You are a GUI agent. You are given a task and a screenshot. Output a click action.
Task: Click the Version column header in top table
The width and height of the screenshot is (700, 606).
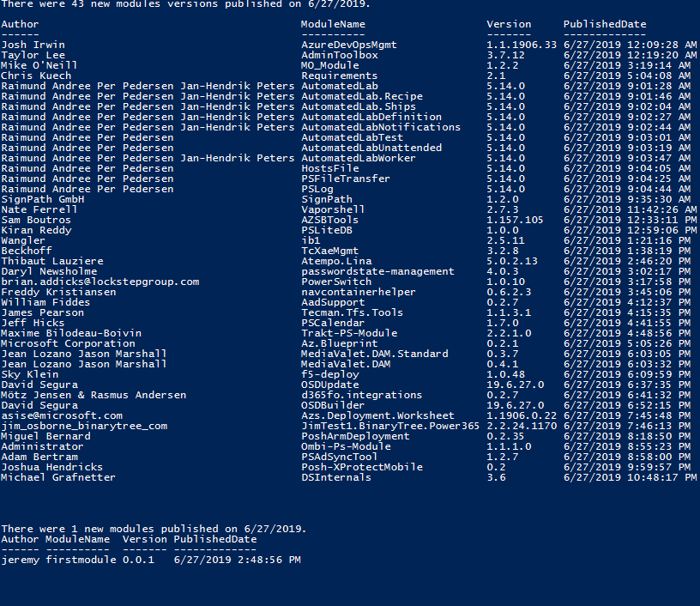509,25
